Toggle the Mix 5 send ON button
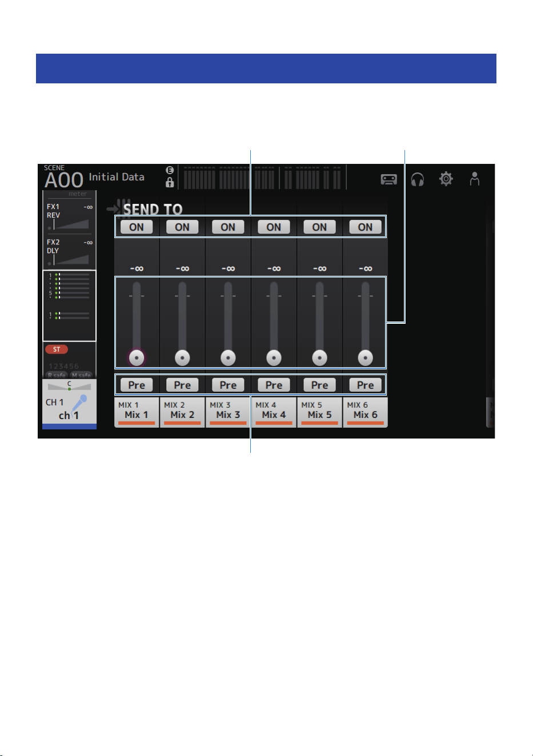Image resolution: width=533 pixels, height=756 pixels. tap(319, 227)
